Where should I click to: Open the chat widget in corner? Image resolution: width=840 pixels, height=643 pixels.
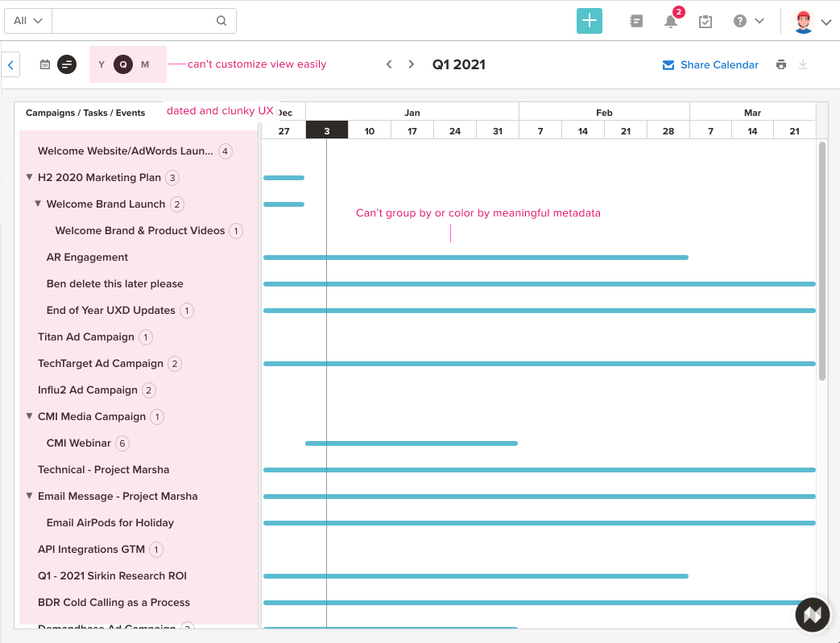[812, 615]
